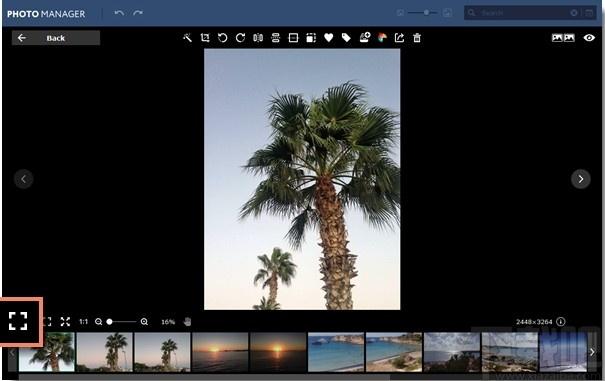Select the first sunset thumbnail
The image size is (605, 381).
click(x=220, y=352)
